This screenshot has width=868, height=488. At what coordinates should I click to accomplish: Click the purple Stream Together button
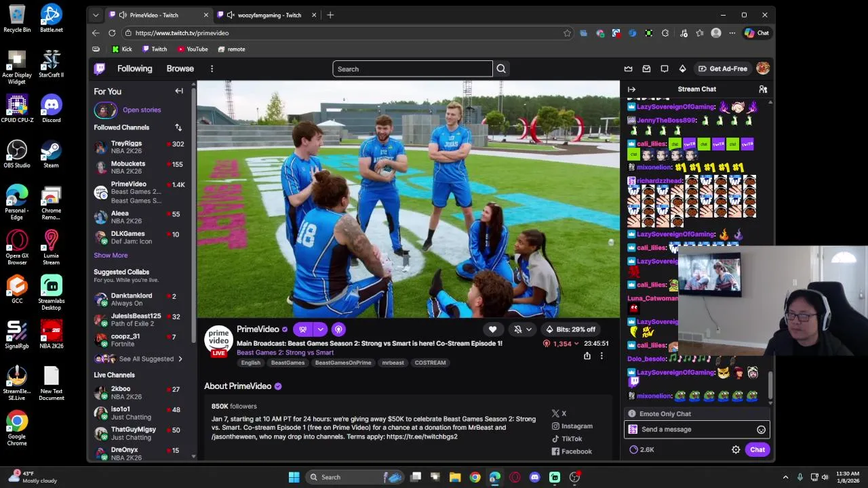click(302, 329)
